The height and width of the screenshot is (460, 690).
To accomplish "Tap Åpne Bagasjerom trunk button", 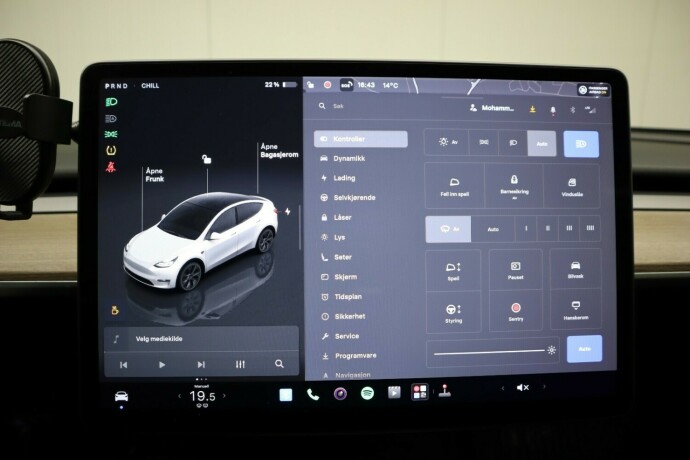I will pos(279,151).
